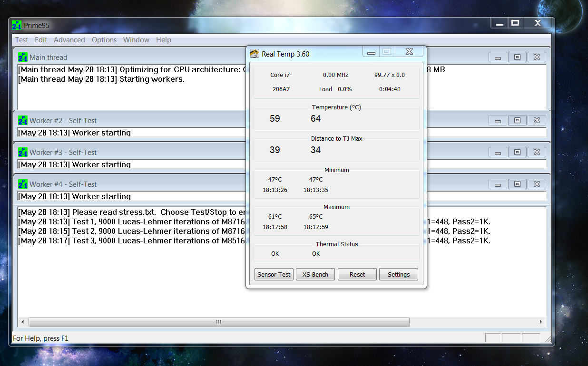Screen dimensions: 588x366
Task: Click the 64 core temperature reading
Action: point(316,119)
